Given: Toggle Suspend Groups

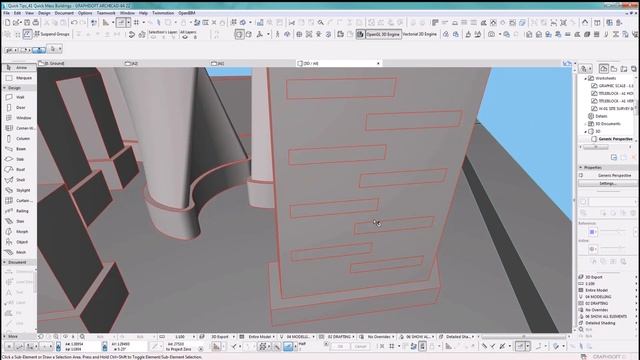Looking at the screenshot, I should (x=51, y=34).
